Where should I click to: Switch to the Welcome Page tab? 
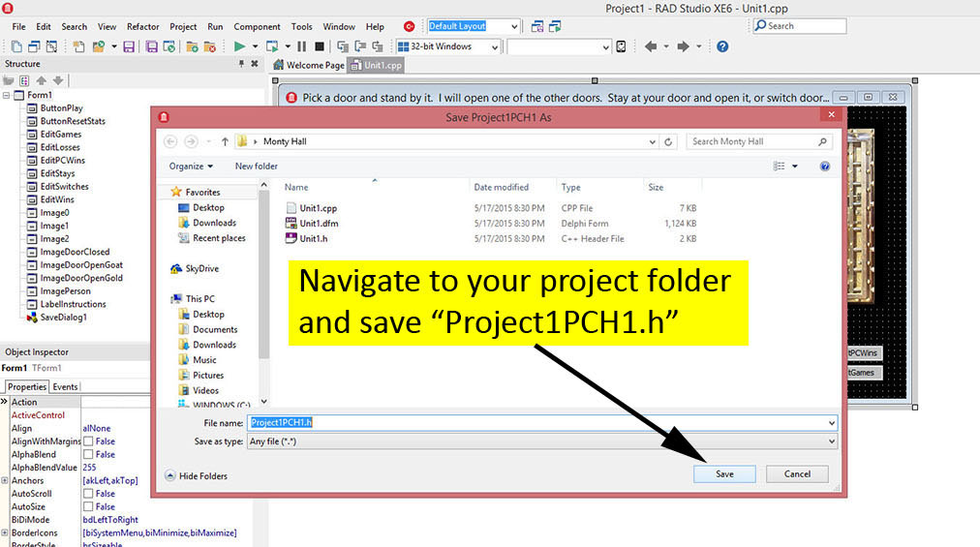click(309, 65)
